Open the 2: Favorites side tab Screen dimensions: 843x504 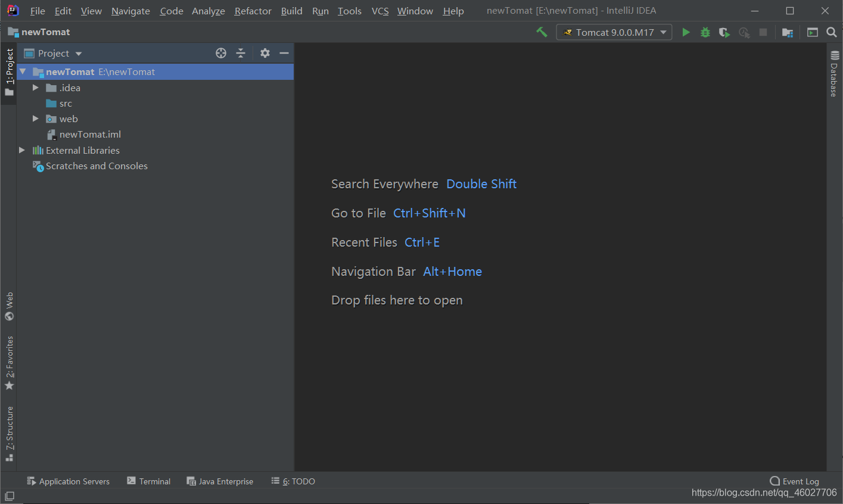point(9,363)
